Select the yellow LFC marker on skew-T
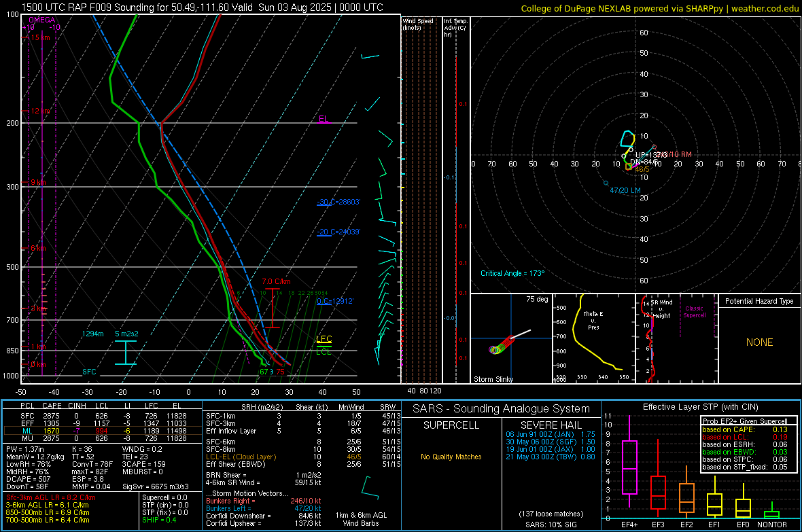Viewport: 802px width, 532px height. (324, 338)
